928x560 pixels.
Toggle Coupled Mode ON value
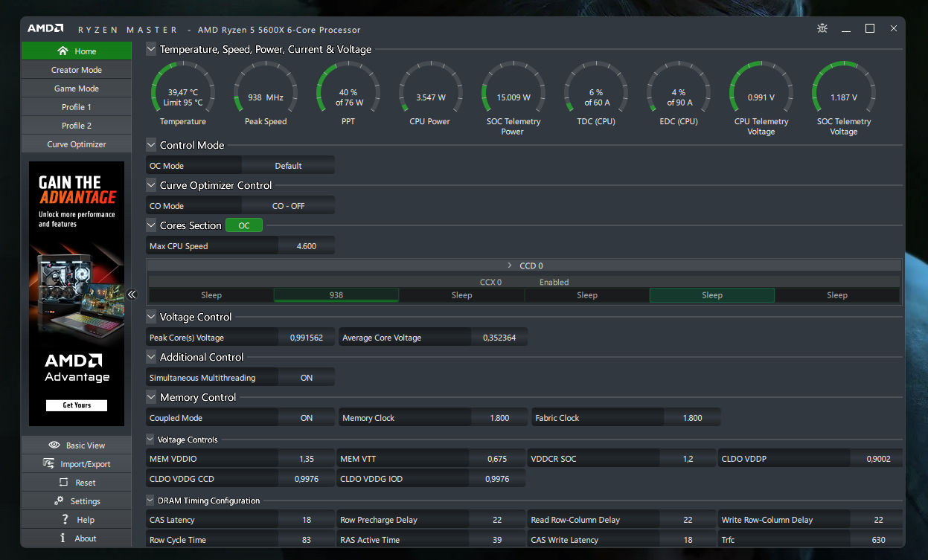(x=307, y=418)
